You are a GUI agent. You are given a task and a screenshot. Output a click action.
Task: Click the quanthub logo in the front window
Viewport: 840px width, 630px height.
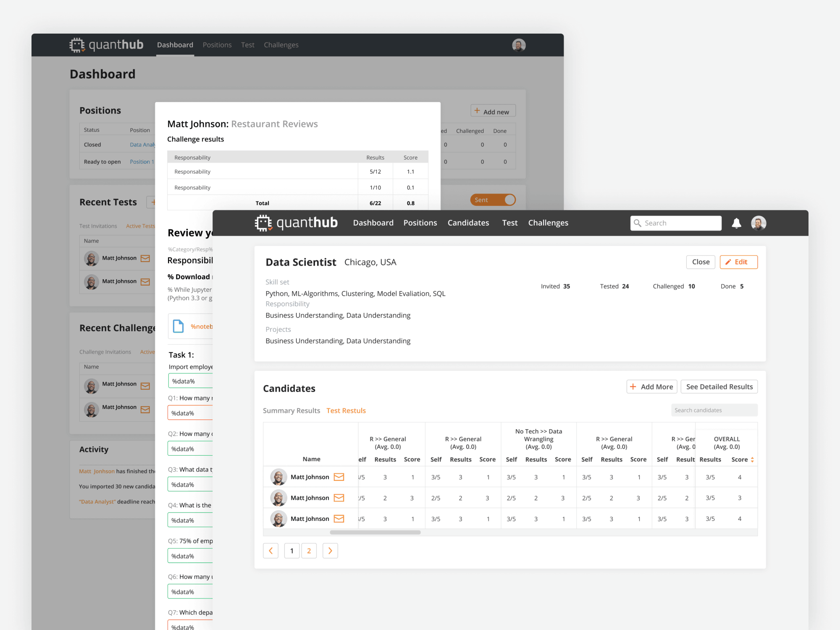tap(296, 223)
